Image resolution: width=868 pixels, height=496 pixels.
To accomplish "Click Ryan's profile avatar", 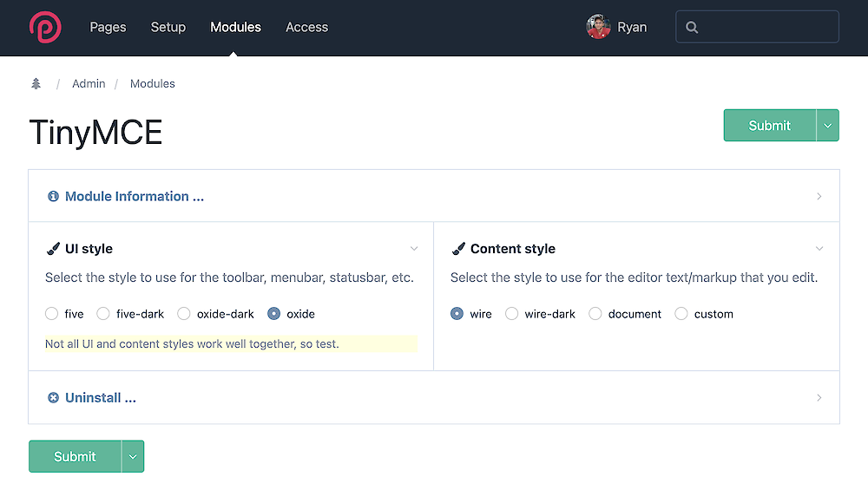I will click(598, 27).
